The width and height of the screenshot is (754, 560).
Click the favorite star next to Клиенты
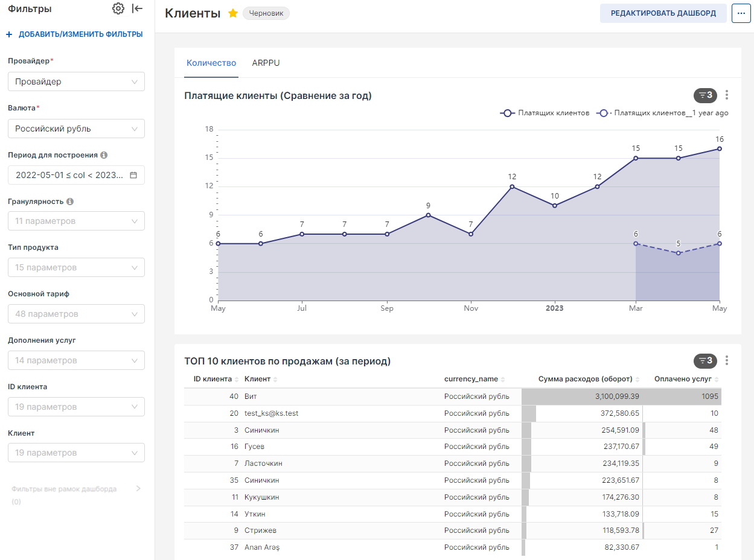[x=233, y=13]
